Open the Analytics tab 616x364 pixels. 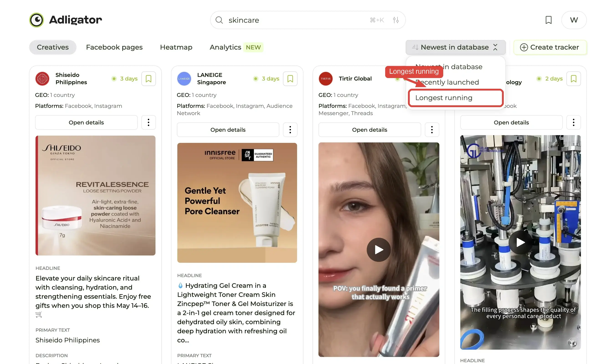225,47
